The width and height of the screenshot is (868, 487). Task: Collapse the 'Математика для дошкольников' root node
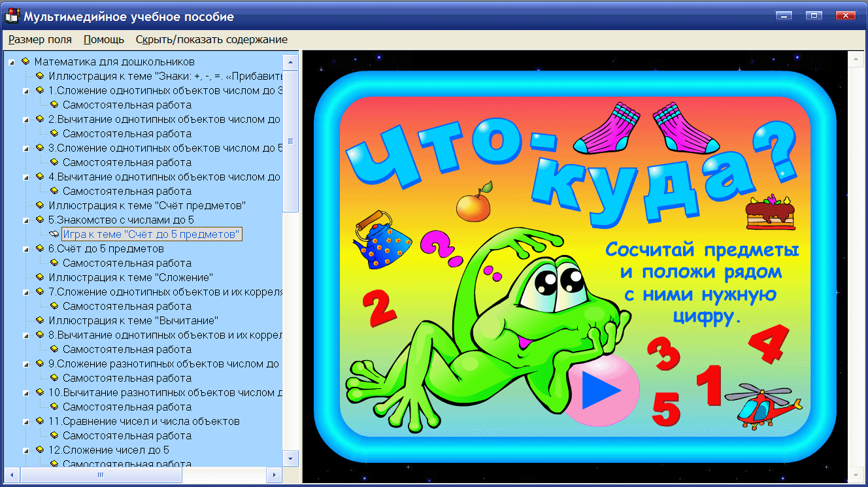pos(12,62)
